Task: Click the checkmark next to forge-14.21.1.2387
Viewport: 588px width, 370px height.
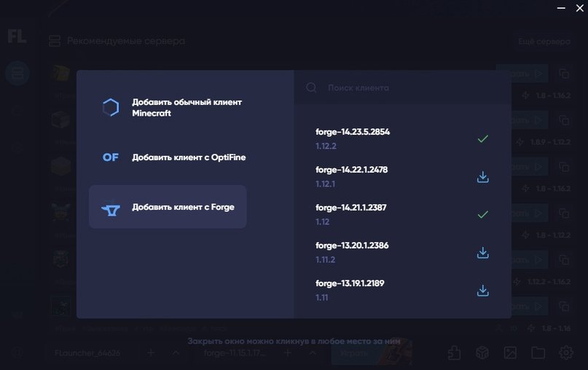Action: pyautogui.click(x=482, y=215)
